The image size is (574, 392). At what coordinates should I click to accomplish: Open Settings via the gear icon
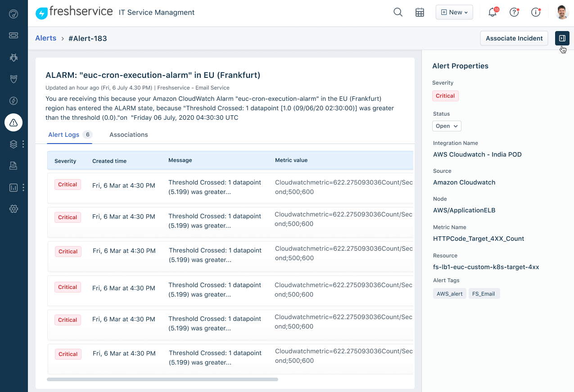pyautogui.click(x=14, y=209)
